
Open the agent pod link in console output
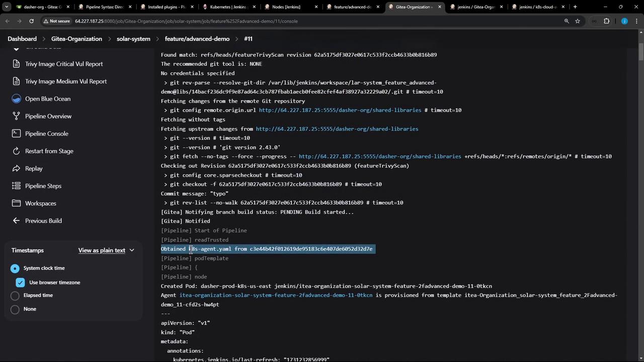pyautogui.click(x=276, y=295)
